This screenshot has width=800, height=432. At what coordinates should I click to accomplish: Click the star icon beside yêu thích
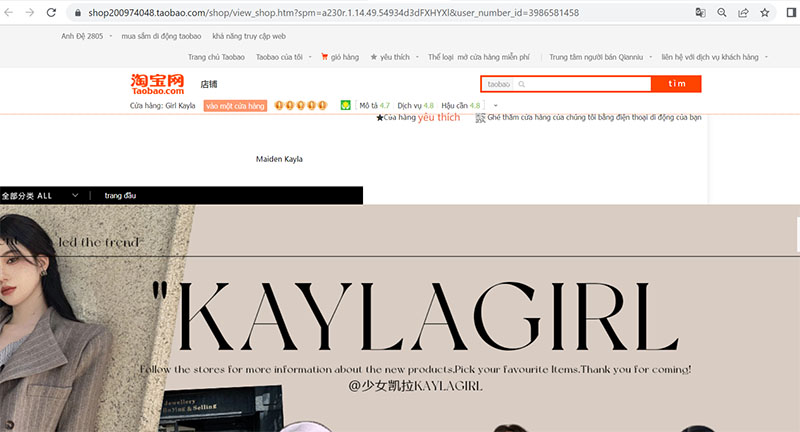pyautogui.click(x=373, y=57)
